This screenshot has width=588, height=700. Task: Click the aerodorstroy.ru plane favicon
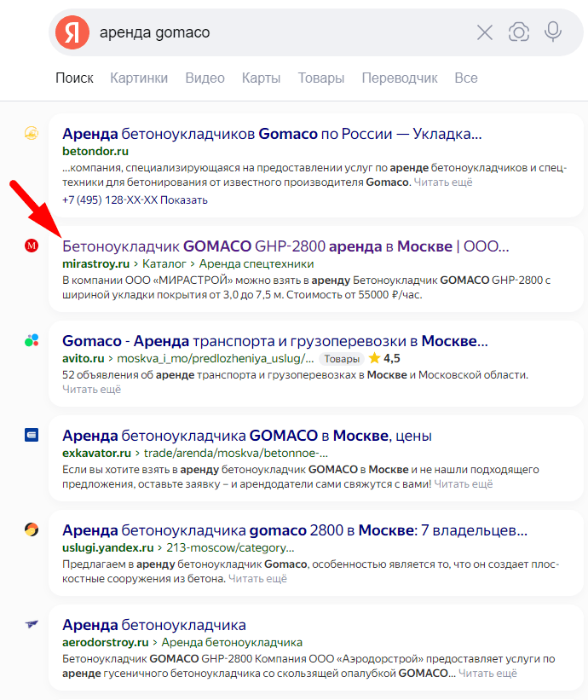click(32, 624)
